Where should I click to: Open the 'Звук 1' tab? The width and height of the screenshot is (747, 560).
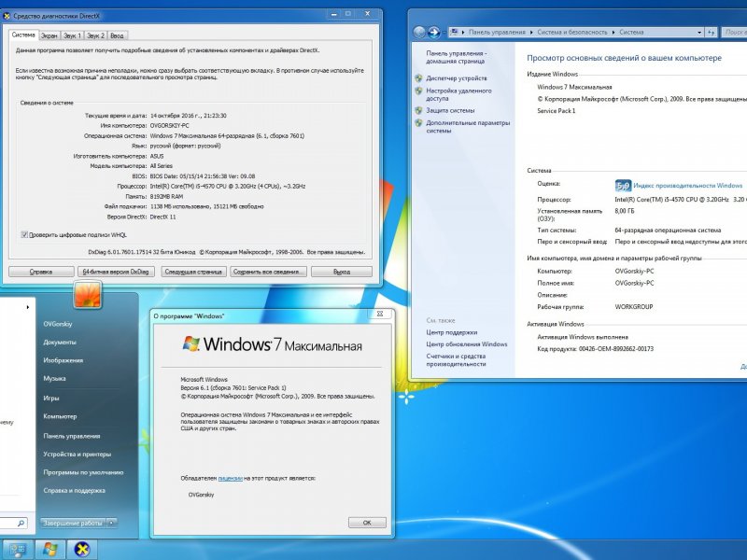[x=73, y=35]
